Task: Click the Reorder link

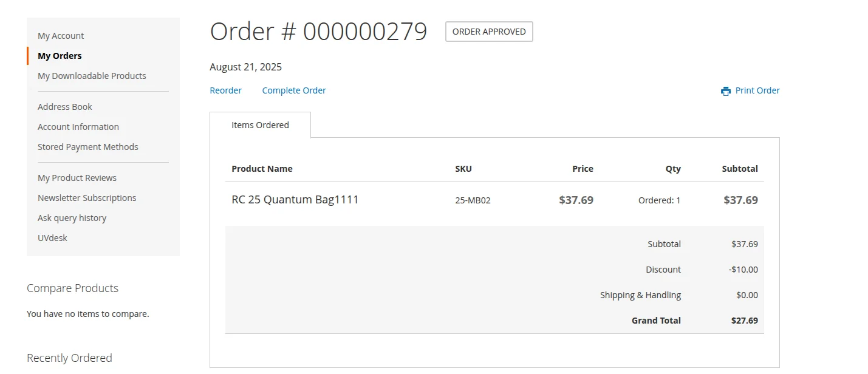Action: coord(225,90)
